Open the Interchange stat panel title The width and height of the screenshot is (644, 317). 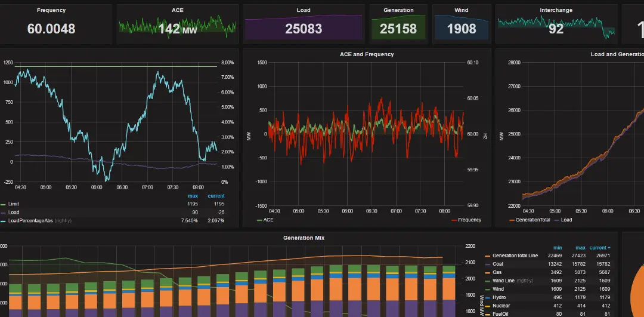(556, 10)
